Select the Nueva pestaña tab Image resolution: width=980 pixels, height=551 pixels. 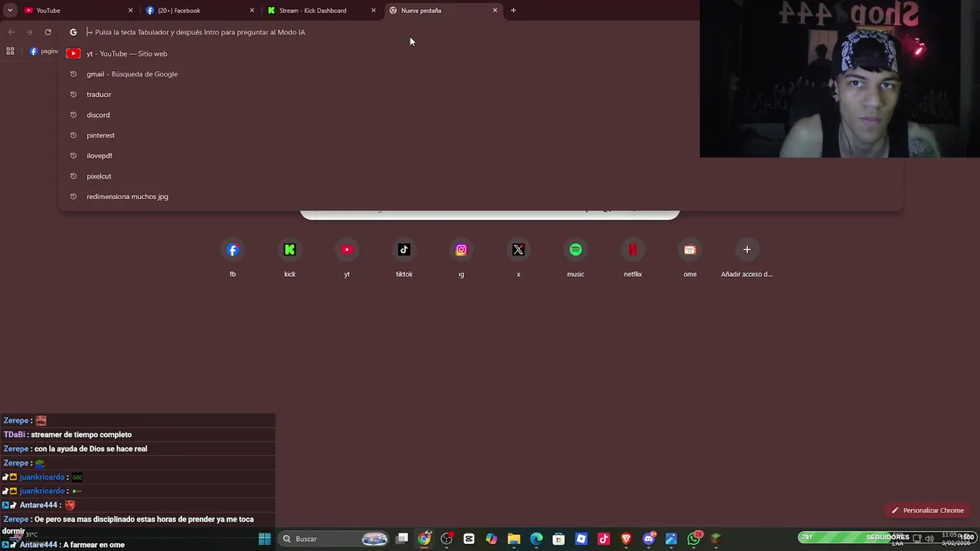pos(443,11)
